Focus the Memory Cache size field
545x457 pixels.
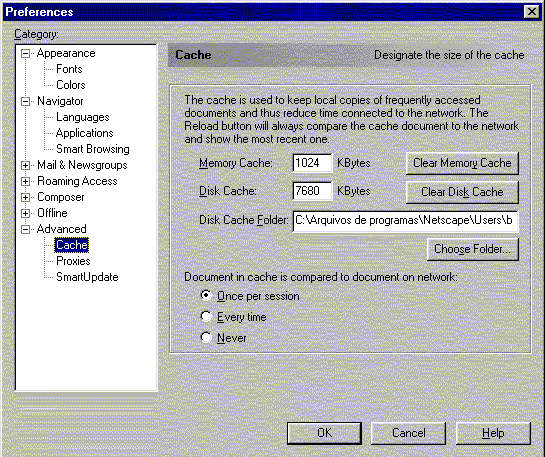click(312, 163)
